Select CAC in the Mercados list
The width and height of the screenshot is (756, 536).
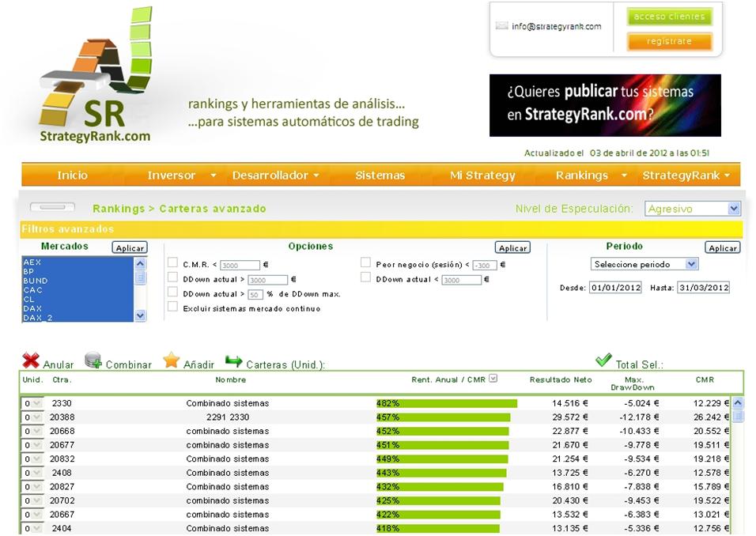pos(77,289)
